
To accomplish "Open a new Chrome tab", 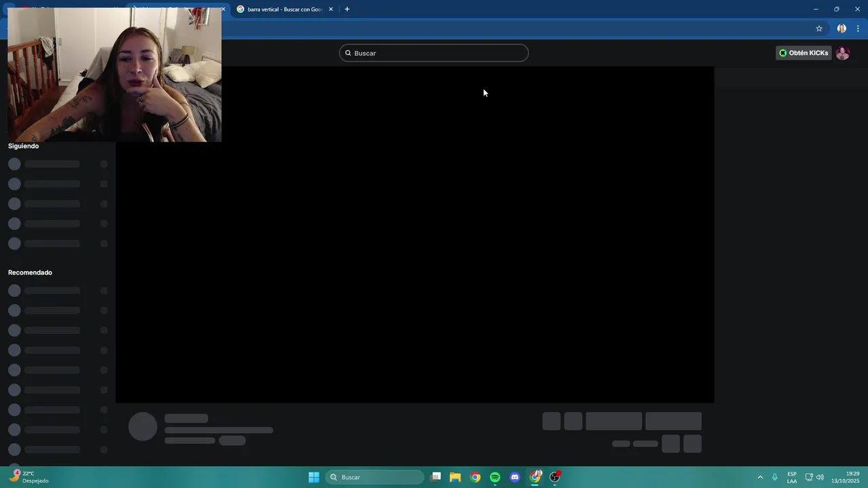I will (347, 9).
